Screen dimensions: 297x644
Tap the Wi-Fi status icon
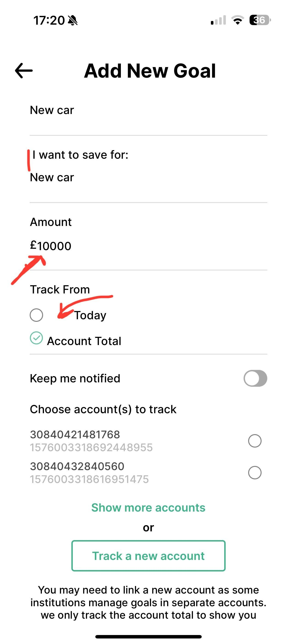(238, 20)
